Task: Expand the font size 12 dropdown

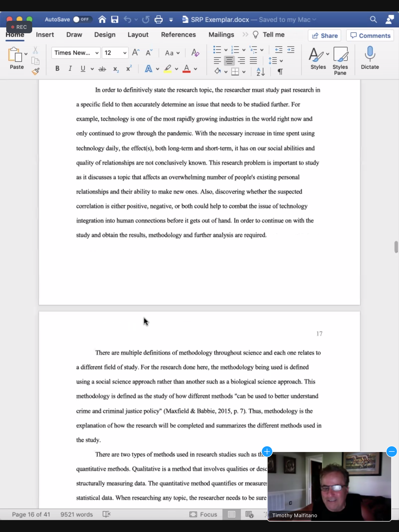Action: (125, 53)
